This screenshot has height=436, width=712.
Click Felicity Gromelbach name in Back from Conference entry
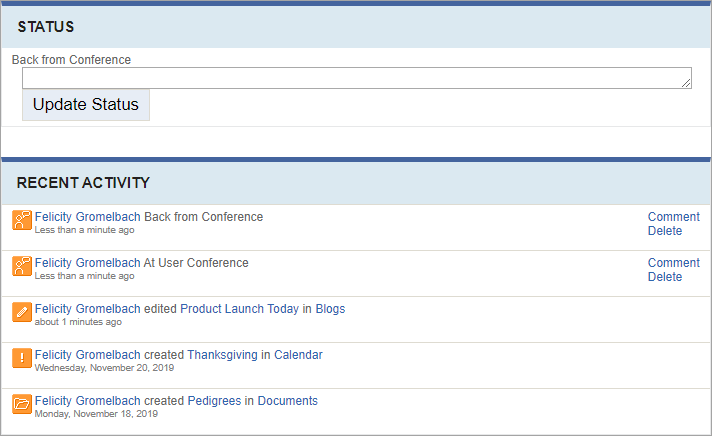coord(88,217)
